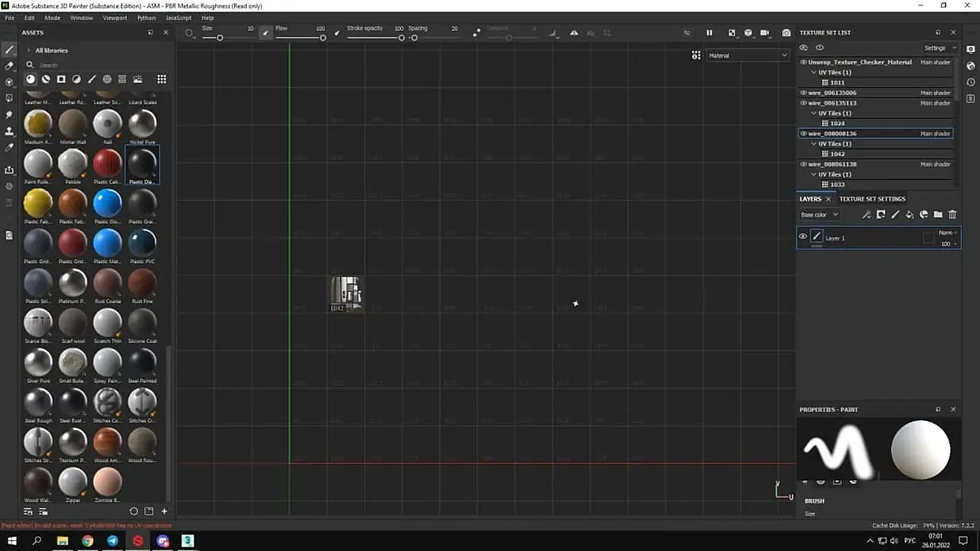Delete layer with the trash icon
This screenshot has height=551, width=980.
point(953,214)
